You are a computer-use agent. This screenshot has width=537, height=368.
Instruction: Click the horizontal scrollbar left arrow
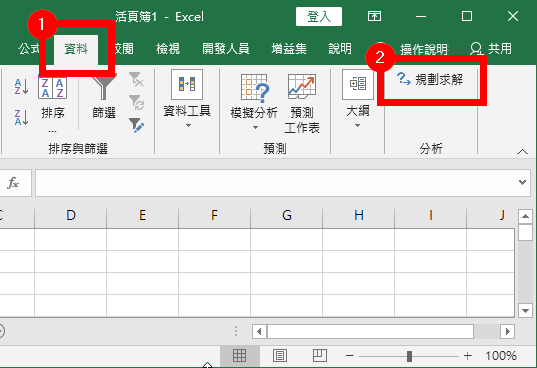tap(259, 331)
